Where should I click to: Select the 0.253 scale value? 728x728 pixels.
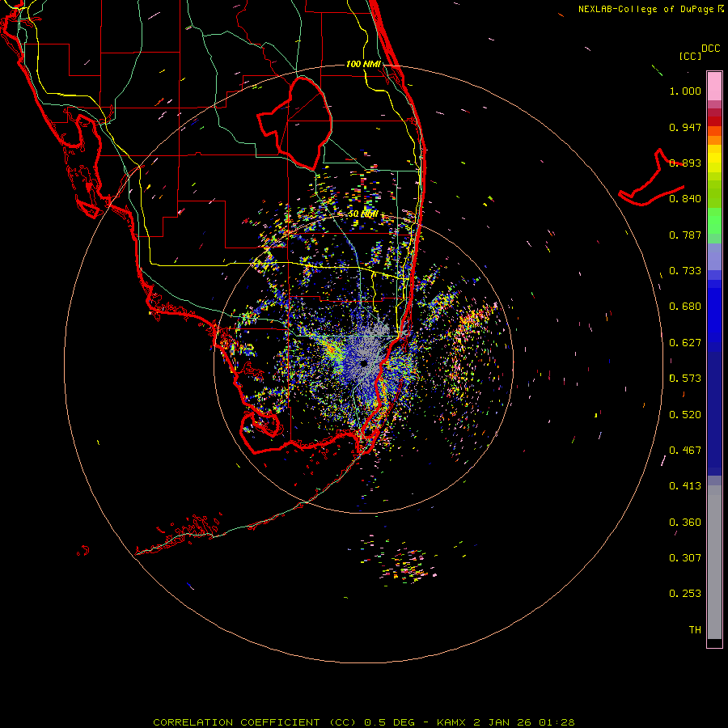pos(685,594)
